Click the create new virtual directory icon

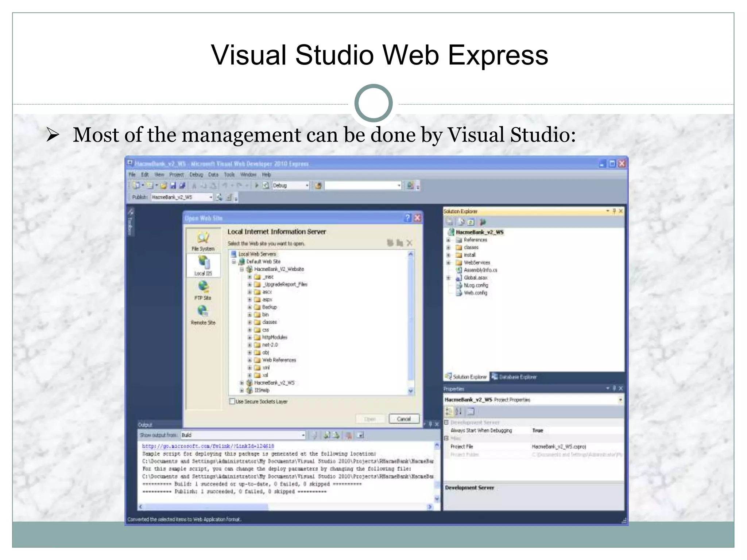tap(400, 243)
